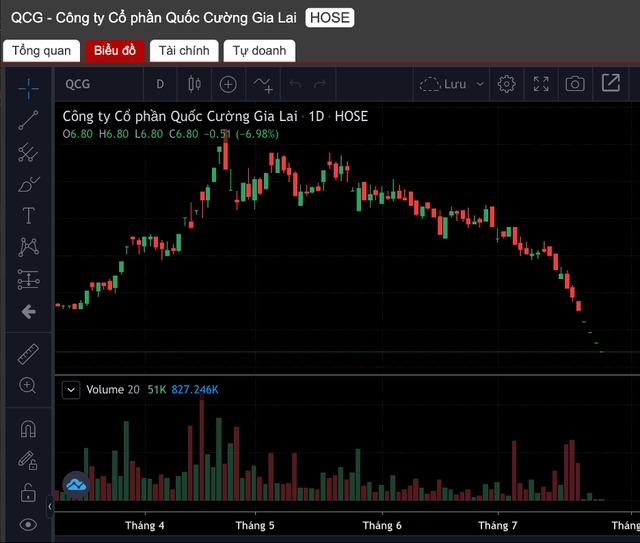Open chart settings gear
This screenshot has width=640, height=543.
507,84
